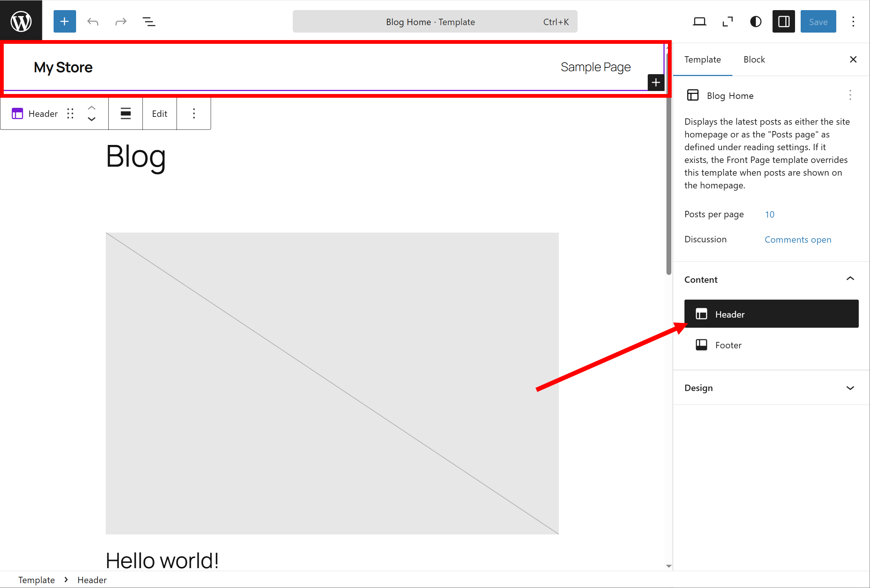Toggle zoom out mode icon
The width and height of the screenshot is (870, 588).
tap(727, 22)
